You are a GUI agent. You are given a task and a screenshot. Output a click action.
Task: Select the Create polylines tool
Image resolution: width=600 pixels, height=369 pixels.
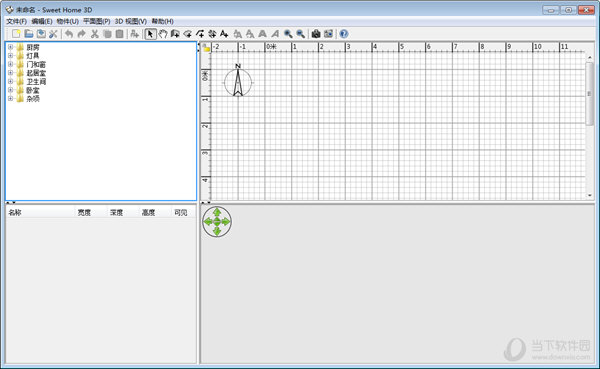click(200, 34)
